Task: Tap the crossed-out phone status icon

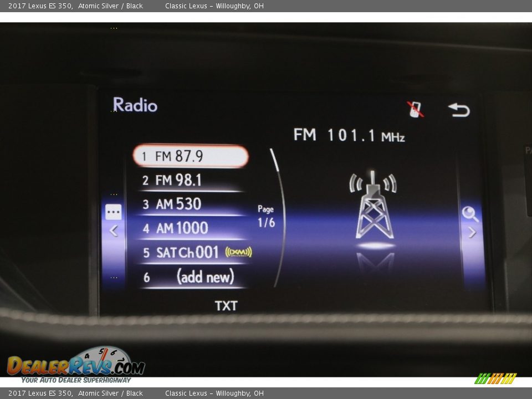Action: coord(416,109)
